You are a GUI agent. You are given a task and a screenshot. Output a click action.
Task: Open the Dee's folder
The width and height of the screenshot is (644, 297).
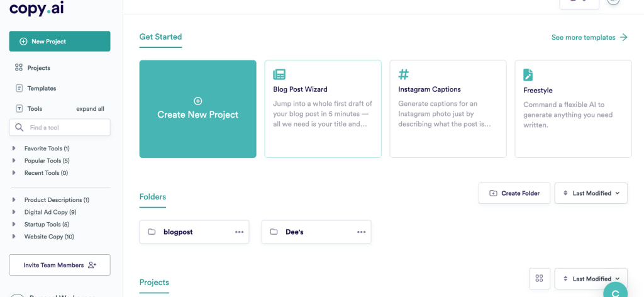pos(316,232)
